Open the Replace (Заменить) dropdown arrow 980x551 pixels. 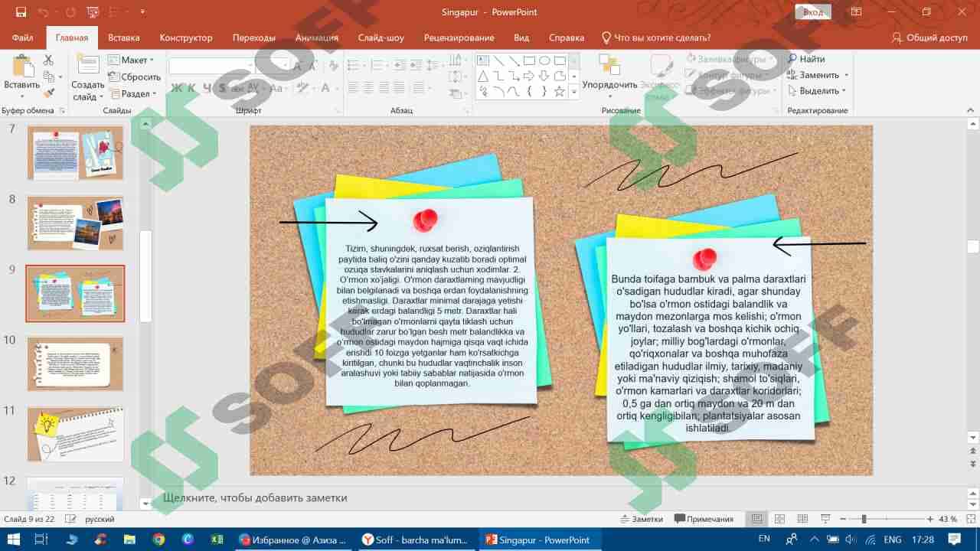point(846,75)
